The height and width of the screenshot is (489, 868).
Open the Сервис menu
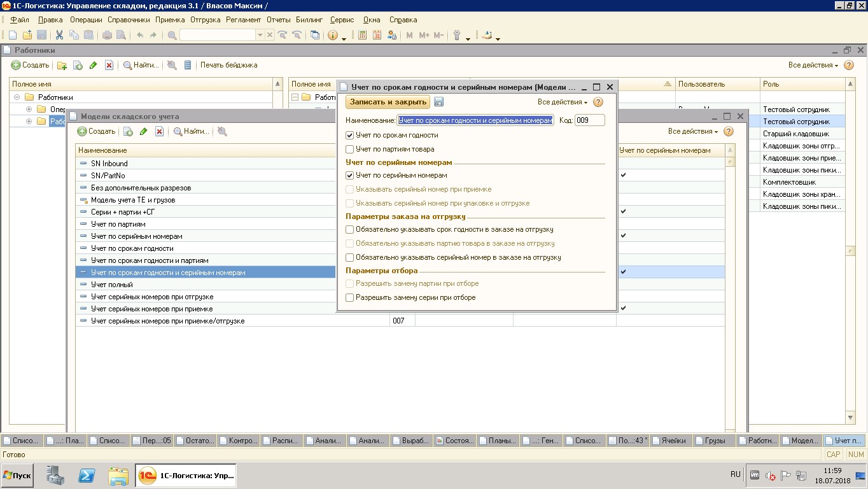(342, 20)
